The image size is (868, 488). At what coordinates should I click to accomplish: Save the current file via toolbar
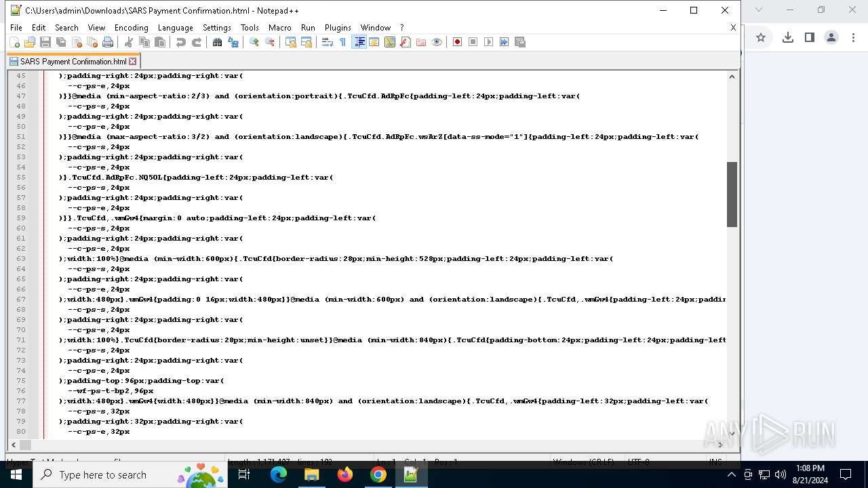point(45,42)
